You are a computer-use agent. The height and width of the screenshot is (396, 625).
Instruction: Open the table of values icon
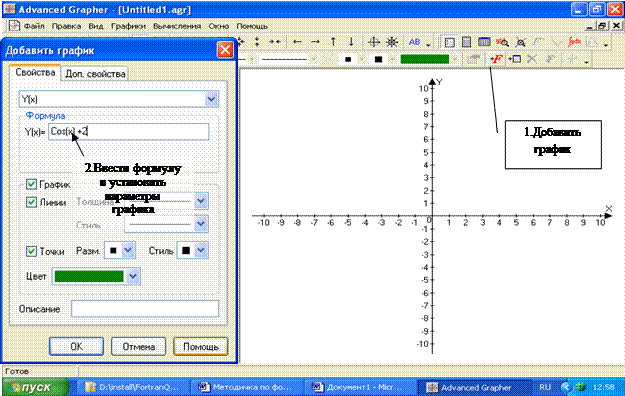(484, 42)
